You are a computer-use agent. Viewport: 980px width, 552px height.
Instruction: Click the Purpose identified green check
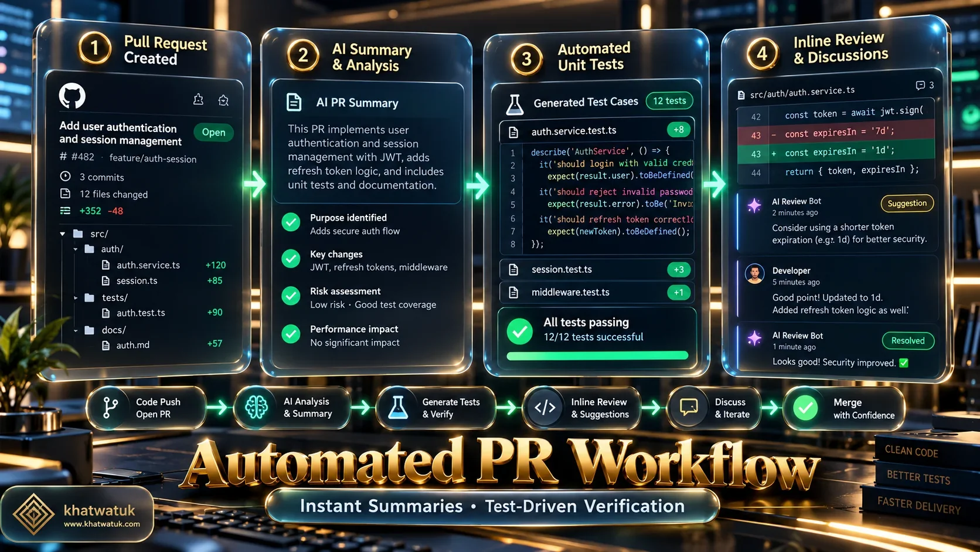tap(291, 222)
